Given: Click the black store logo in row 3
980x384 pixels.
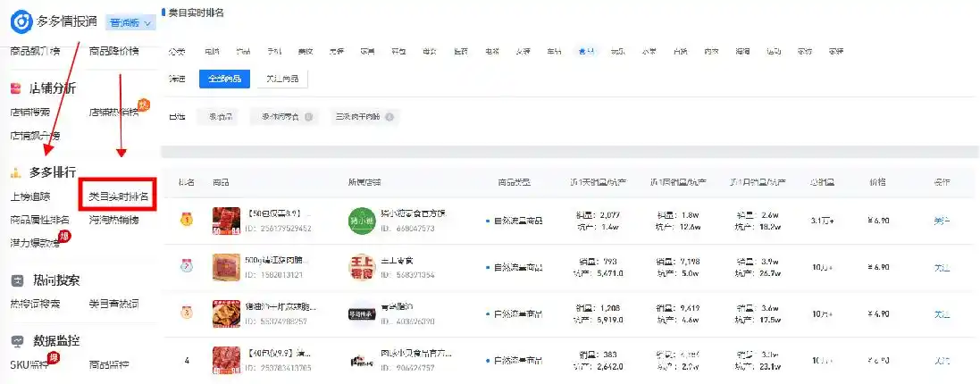Looking at the screenshot, I should (x=361, y=314).
